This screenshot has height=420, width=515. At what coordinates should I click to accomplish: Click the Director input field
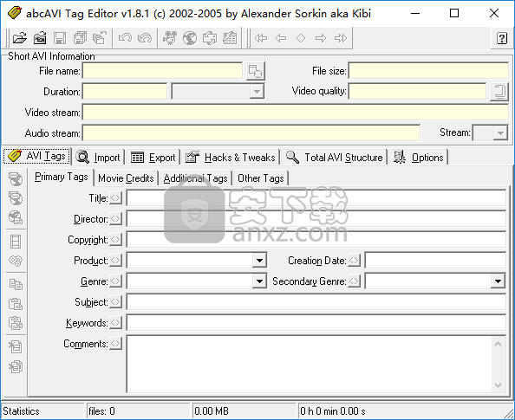point(316,219)
